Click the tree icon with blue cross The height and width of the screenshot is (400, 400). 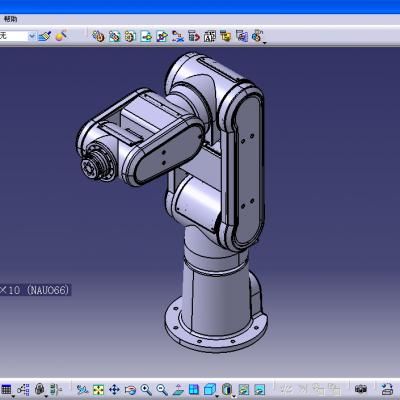click(178, 36)
